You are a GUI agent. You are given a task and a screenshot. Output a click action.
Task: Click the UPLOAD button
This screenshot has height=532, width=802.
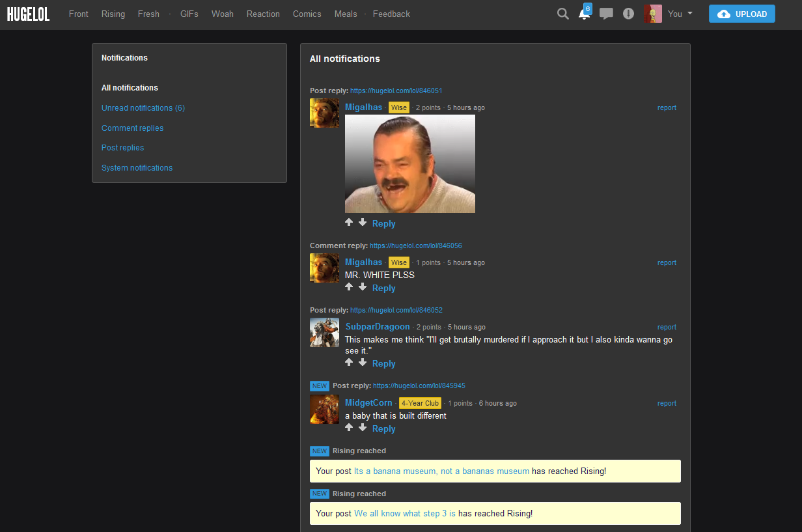click(x=742, y=14)
